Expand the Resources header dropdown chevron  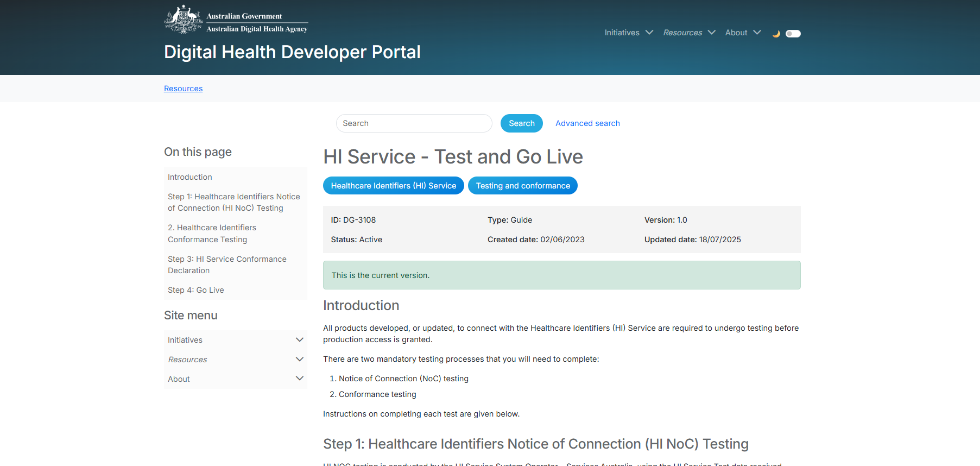click(x=712, y=33)
